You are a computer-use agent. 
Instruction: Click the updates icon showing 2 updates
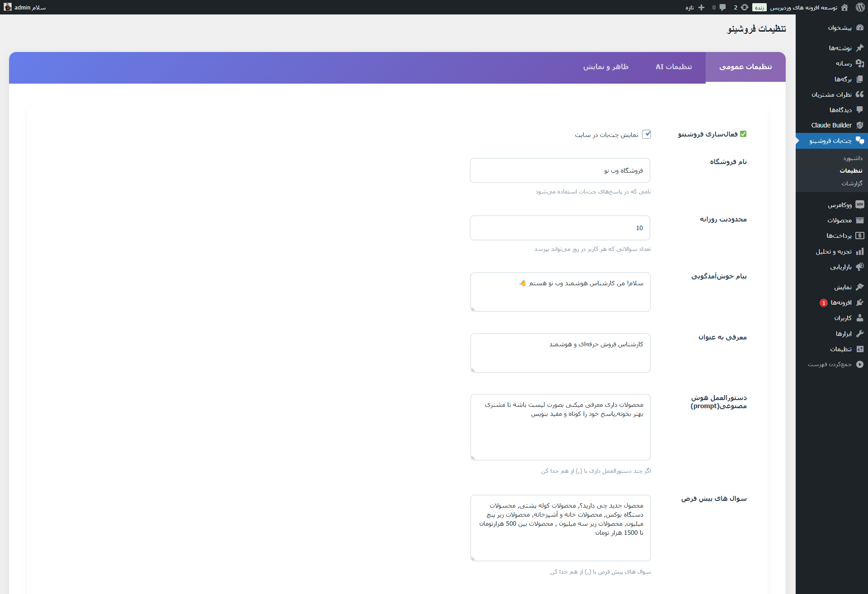(744, 8)
